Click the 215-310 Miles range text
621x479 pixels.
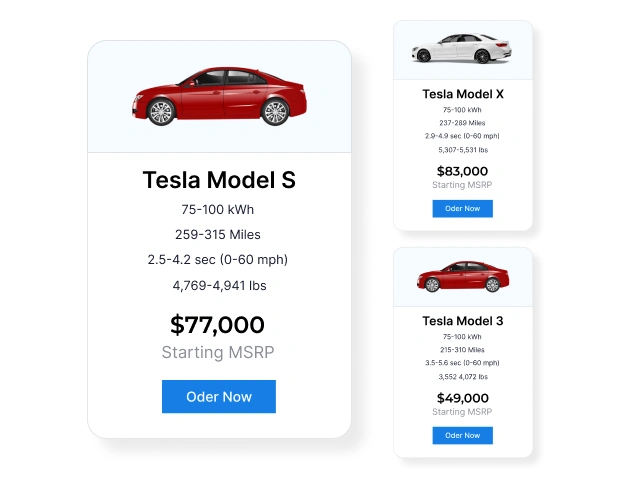[462, 350]
